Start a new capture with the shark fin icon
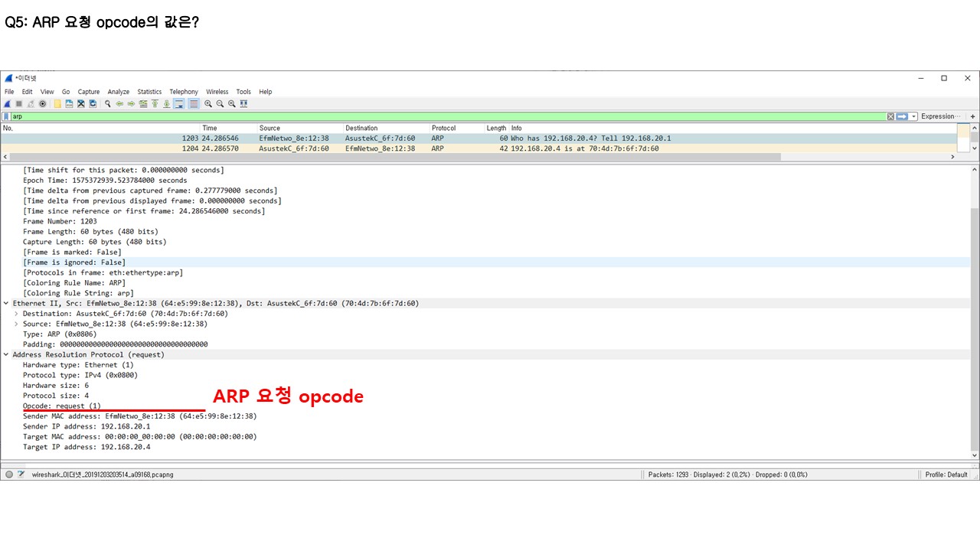Screen dimensions: 980x551 [7, 103]
